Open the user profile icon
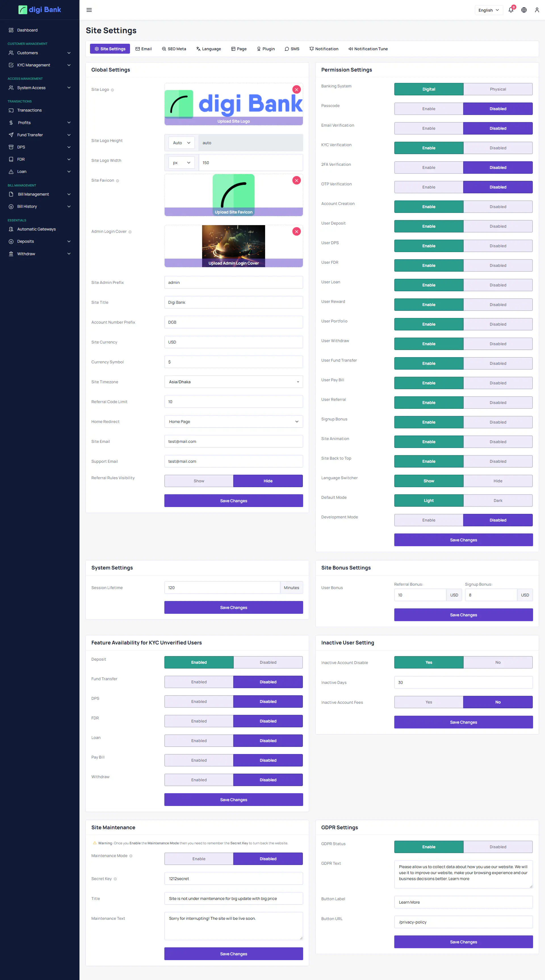The image size is (545, 980). tap(537, 10)
